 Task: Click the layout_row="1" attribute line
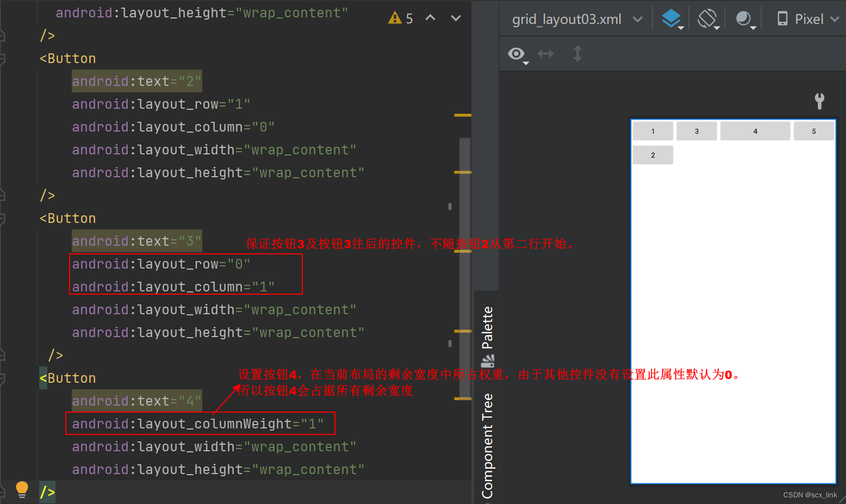pyautogui.click(x=161, y=104)
